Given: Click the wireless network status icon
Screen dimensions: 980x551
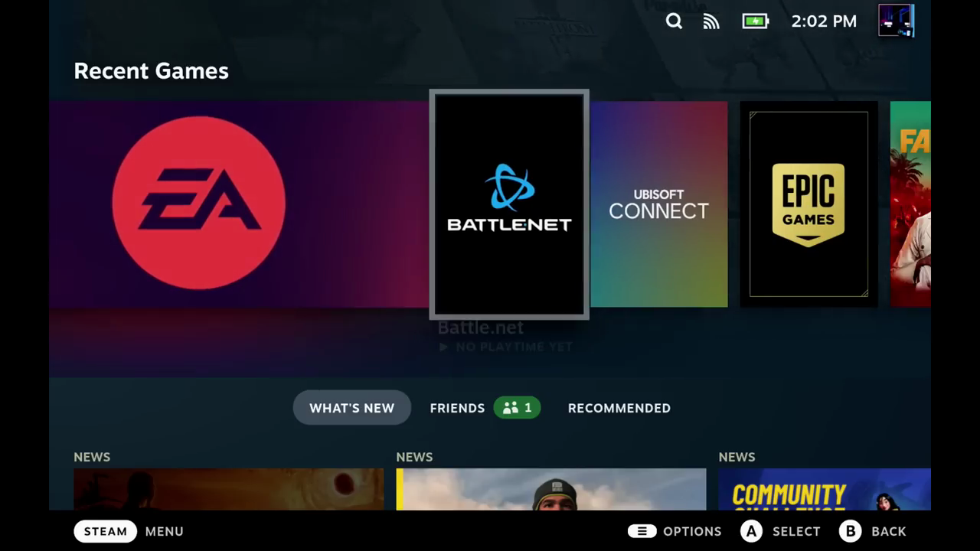Looking at the screenshot, I should 711,21.
